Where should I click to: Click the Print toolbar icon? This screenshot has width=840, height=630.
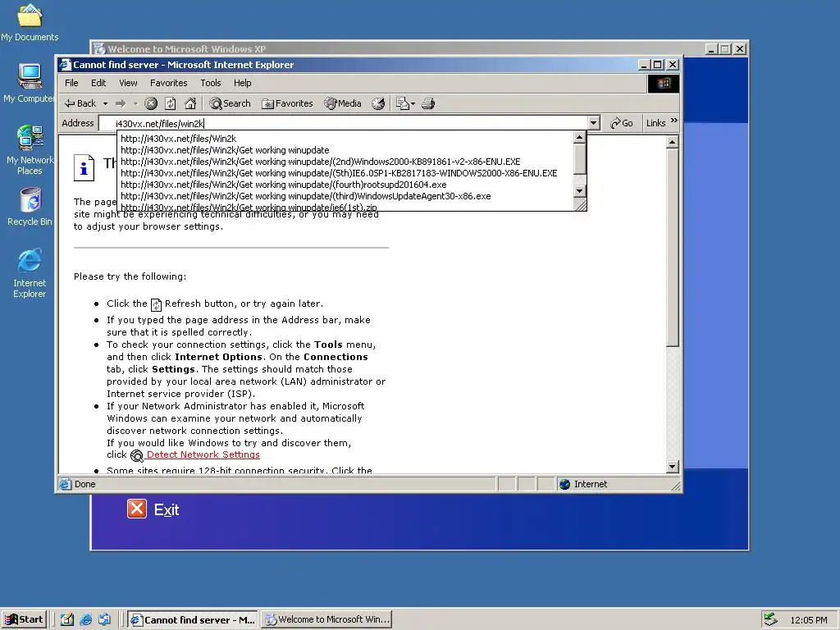coord(428,103)
